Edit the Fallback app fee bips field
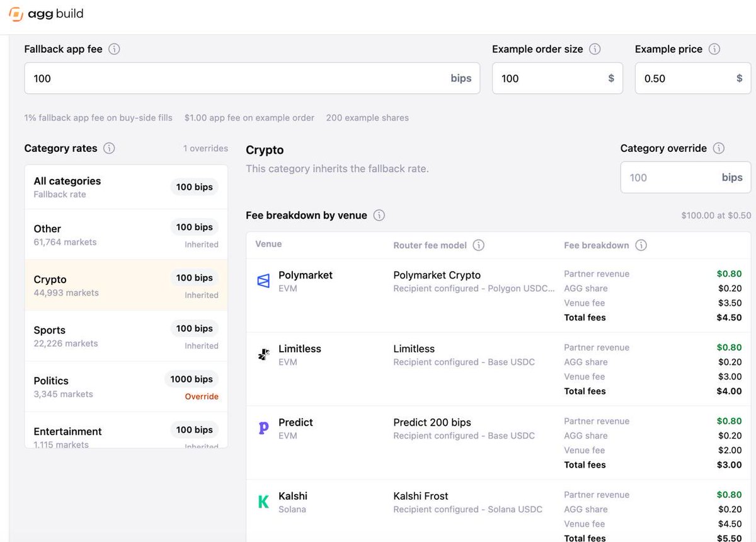756x542 pixels. point(252,78)
